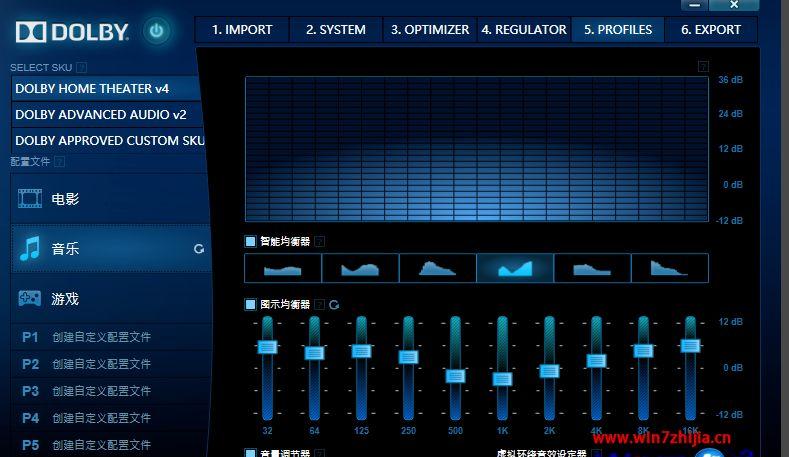The image size is (789, 457).
Task: Choose the 电影 profile
Action: [x=109, y=198]
